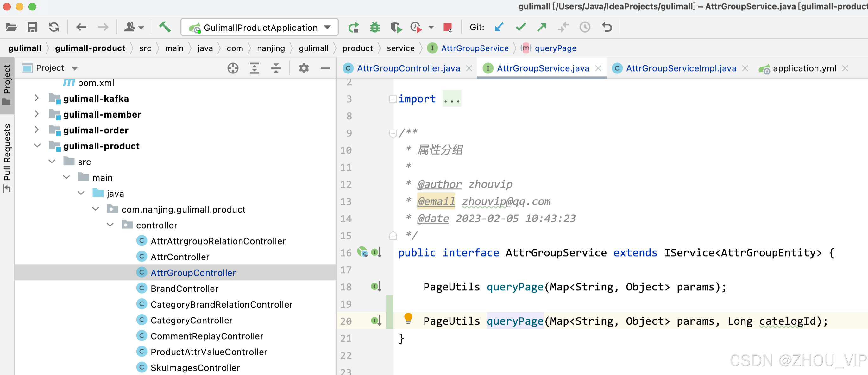
Task: Push commits with the green Git arrow
Action: pos(542,27)
